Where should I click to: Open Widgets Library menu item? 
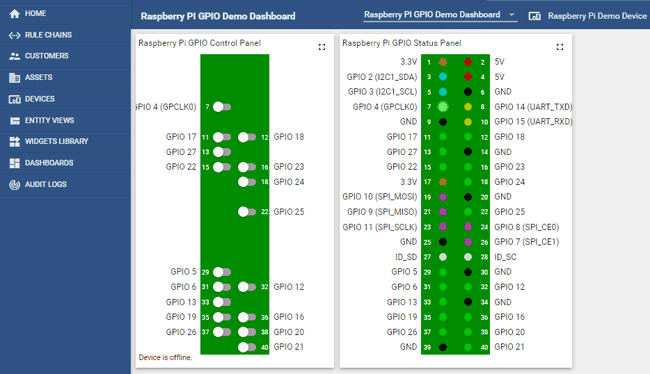(x=65, y=142)
